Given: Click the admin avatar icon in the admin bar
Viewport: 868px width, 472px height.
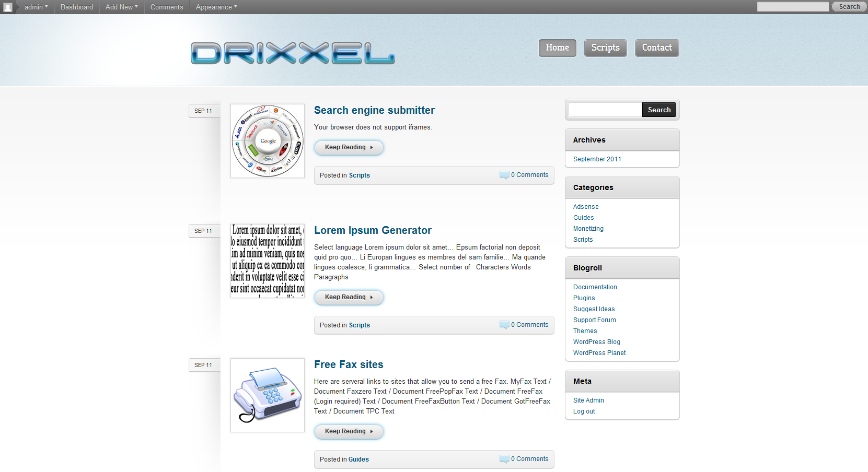Looking at the screenshot, I should point(8,7).
